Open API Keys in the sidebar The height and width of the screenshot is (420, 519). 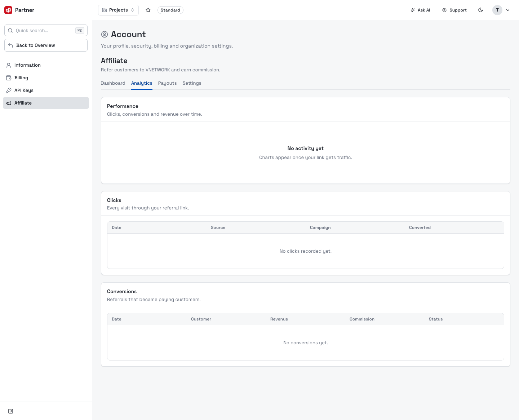[x=46, y=90]
